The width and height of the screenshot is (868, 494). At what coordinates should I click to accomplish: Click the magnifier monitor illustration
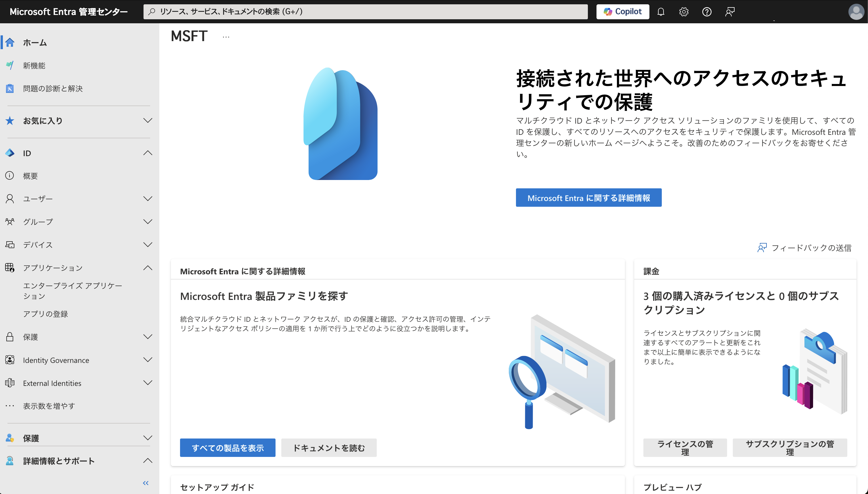(562, 372)
